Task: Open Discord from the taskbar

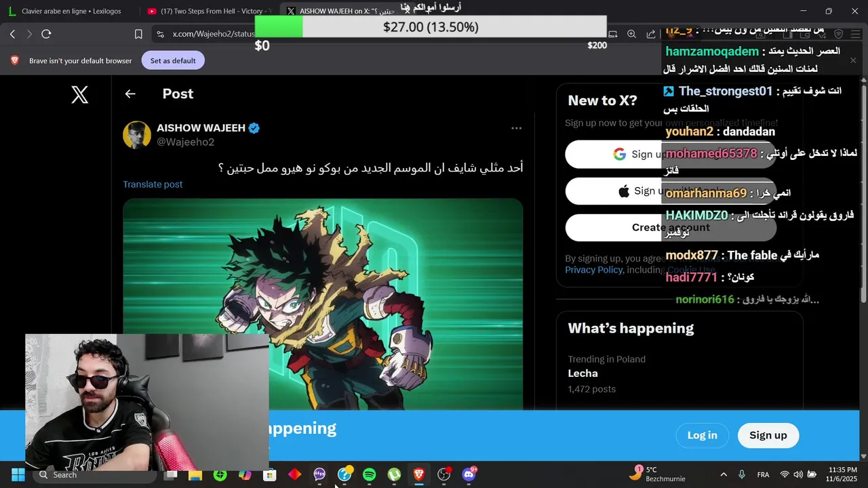Action: tap(469, 474)
